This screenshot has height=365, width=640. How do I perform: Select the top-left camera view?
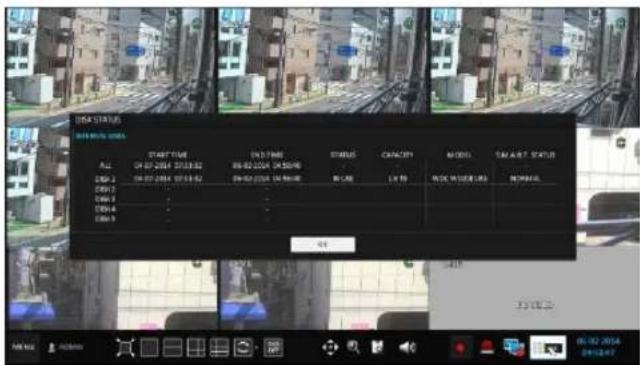pyautogui.click(x=111, y=60)
